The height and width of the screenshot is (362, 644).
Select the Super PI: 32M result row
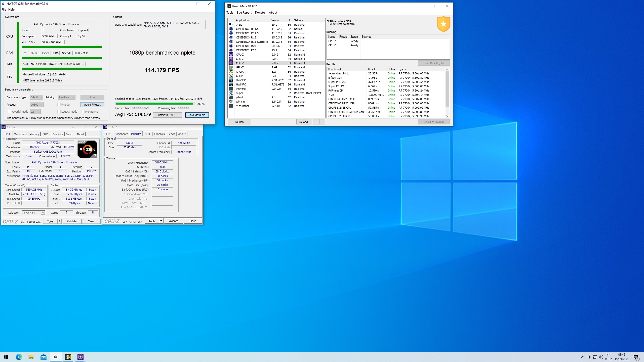pyautogui.click(x=386, y=82)
